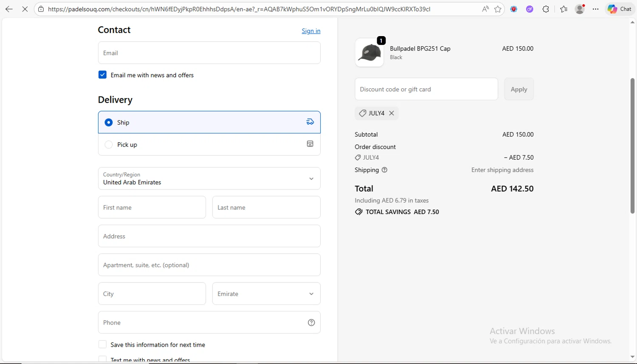Focus the Discount code or gift card field
The image size is (637, 364).
426,89
